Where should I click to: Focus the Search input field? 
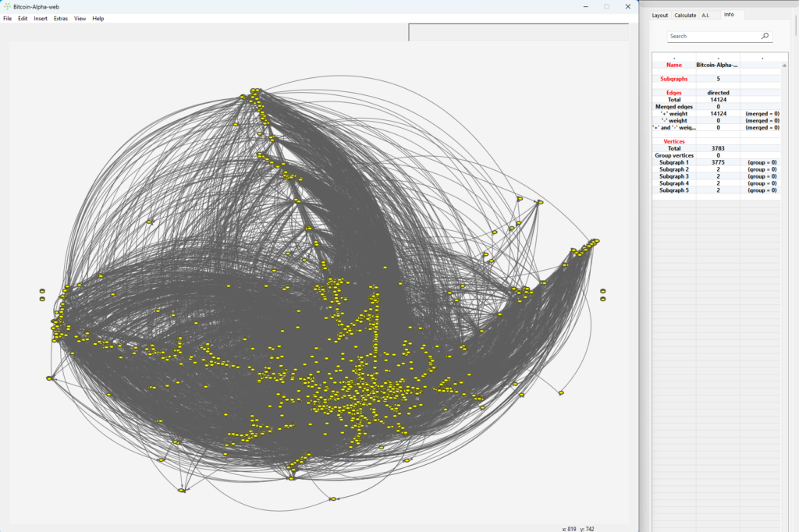(714, 36)
